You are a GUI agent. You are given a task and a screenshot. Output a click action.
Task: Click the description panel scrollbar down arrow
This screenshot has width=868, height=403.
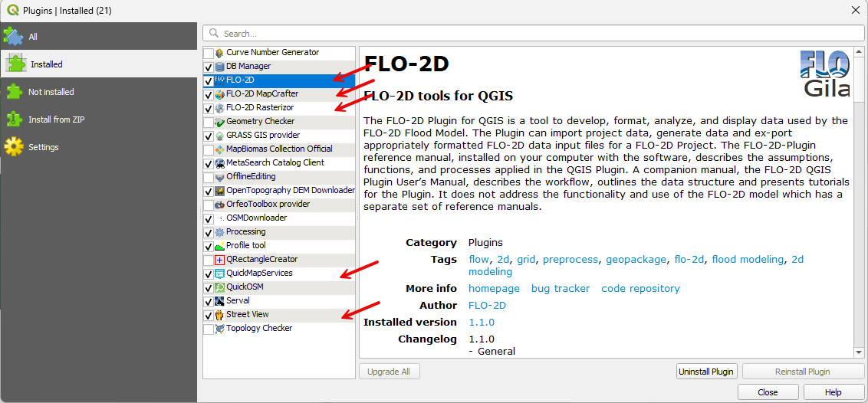[x=860, y=351]
